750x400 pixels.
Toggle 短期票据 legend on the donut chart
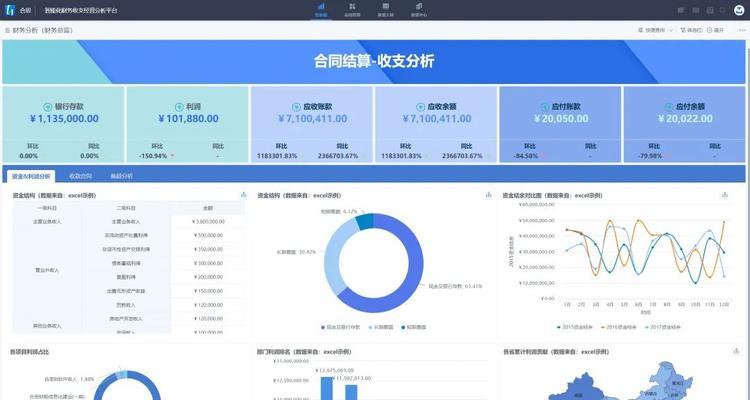pyautogui.click(x=413, y=327)
